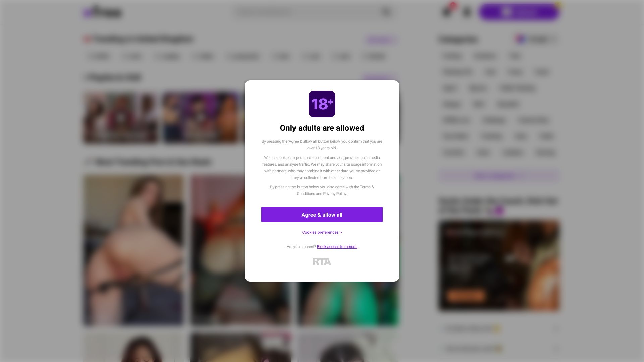The height and width of the screenshot is (362, 644).
Task: Click the user profile icon in header
Action: tap(467, 12)
